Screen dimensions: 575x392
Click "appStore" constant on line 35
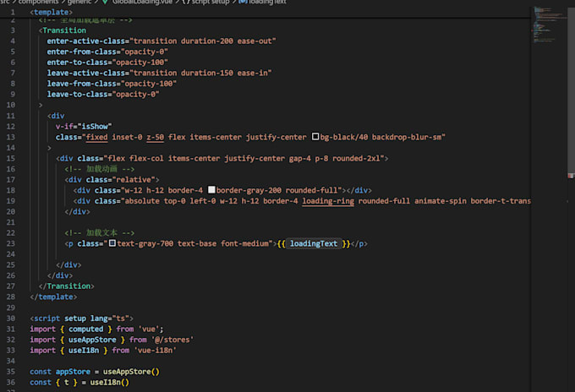coord(73,371)
